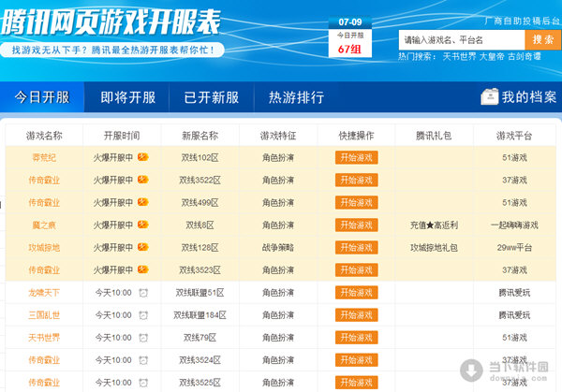Click 腾讯爱玩 in 龙啸天下 row

pos(514,293)
